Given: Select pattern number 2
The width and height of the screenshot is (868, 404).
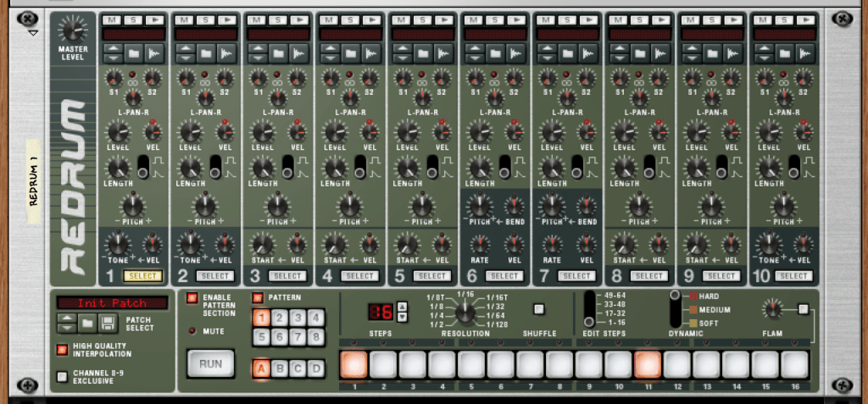Looking at the screenshot, I should tap(280, 318).
